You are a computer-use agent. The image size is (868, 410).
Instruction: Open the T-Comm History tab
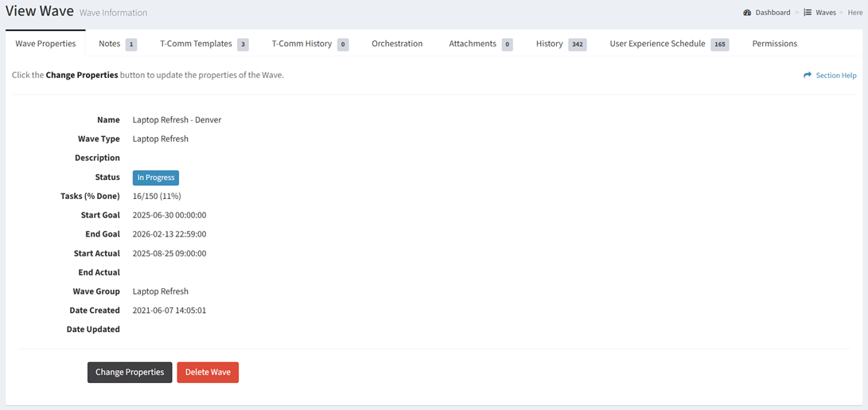[302, 44]
